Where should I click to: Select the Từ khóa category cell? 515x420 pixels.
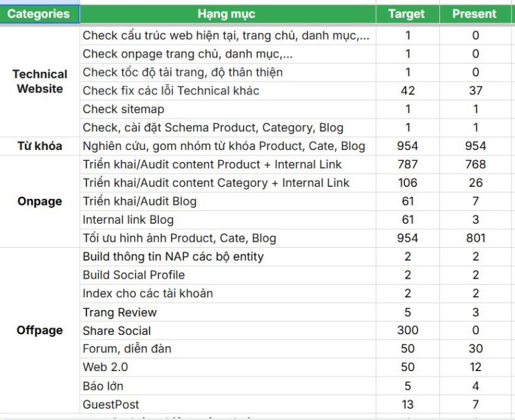40,146
